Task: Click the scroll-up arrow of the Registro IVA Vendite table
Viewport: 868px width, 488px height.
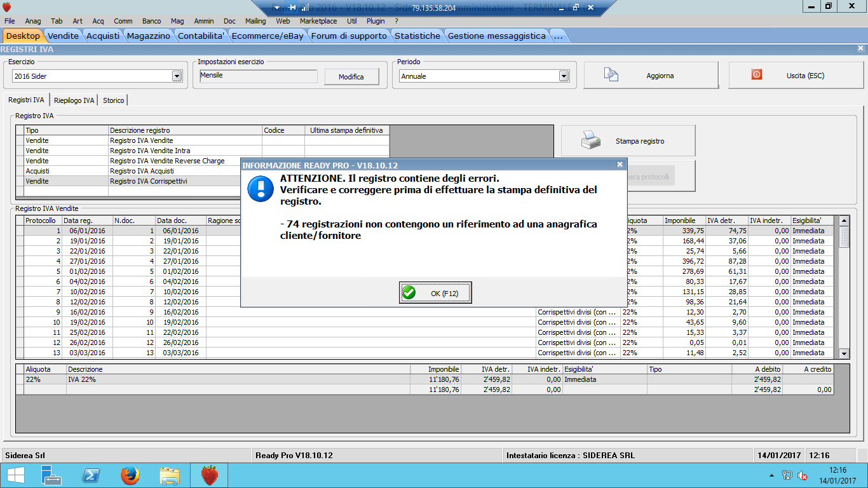Action: (844, 220)
